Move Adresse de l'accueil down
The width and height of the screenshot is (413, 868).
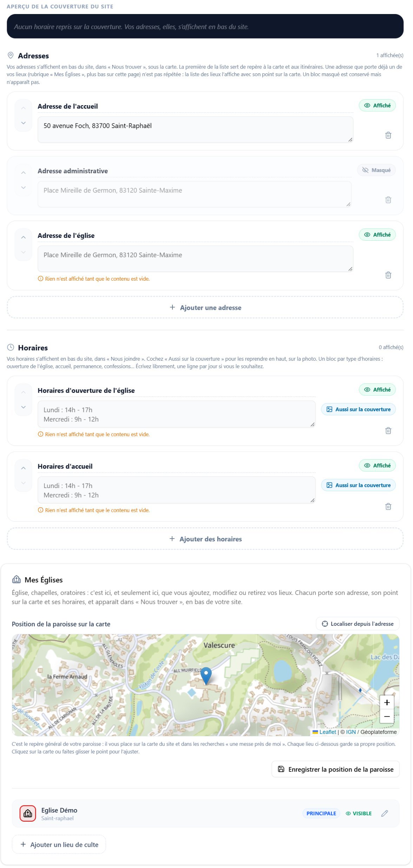pyautogui.click(x=24, y=123)
